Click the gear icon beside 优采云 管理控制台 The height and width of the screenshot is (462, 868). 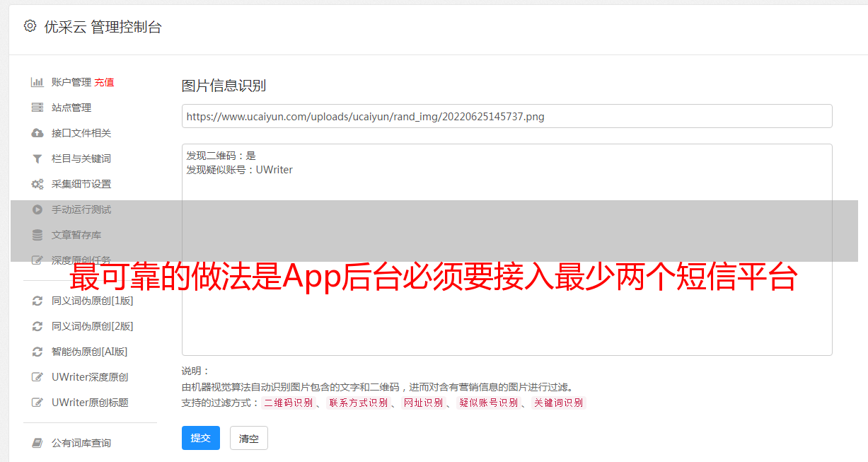point(30,26)
